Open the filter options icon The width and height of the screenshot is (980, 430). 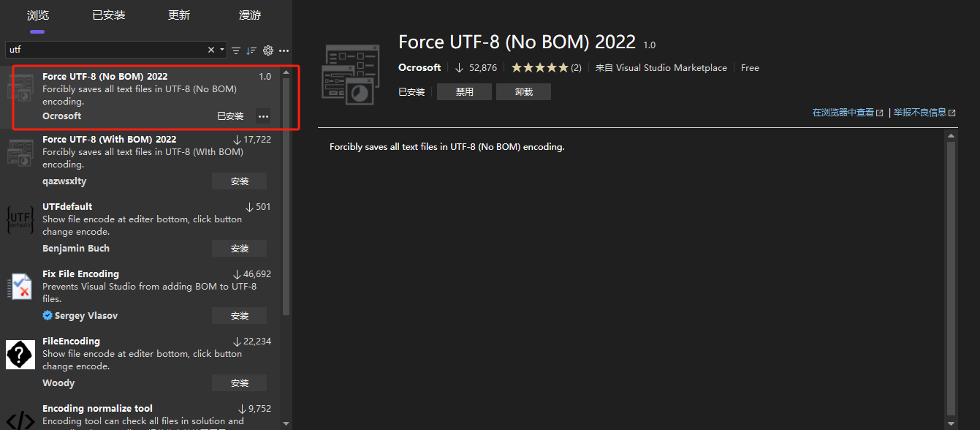coord(236,50)
